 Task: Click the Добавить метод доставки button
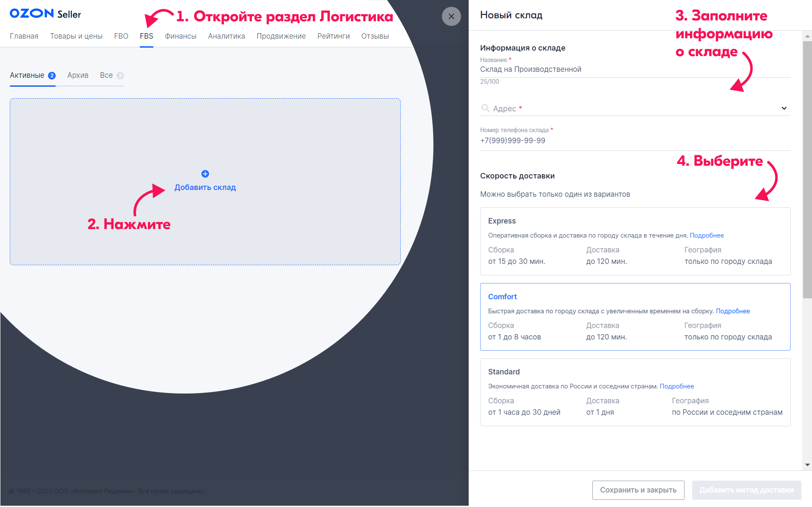tap(747, 490)
